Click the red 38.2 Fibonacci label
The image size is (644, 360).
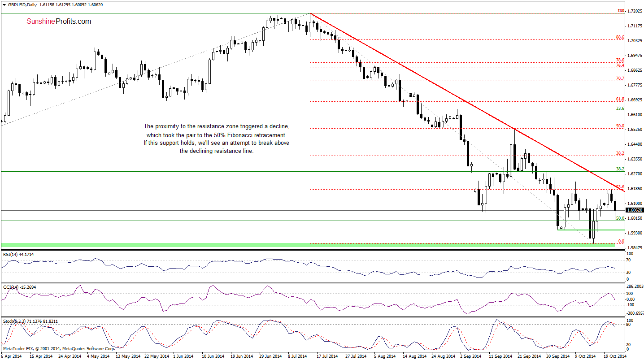(x=620, y=153)
